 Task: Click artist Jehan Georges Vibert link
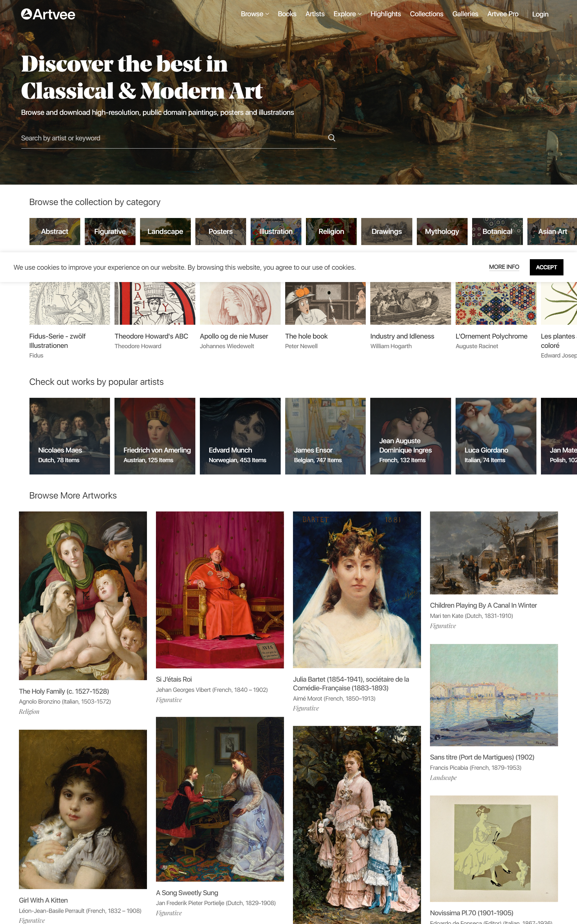coord(212,689)
